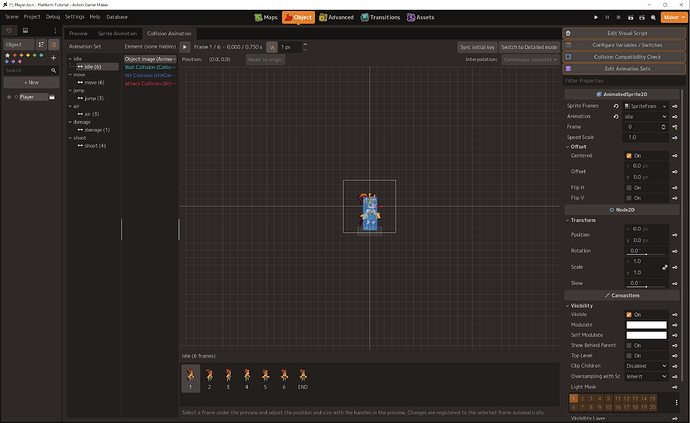Click Switch to Detailed mode
The height and width of the screenshot is (423, 690).
coord(529,47)
